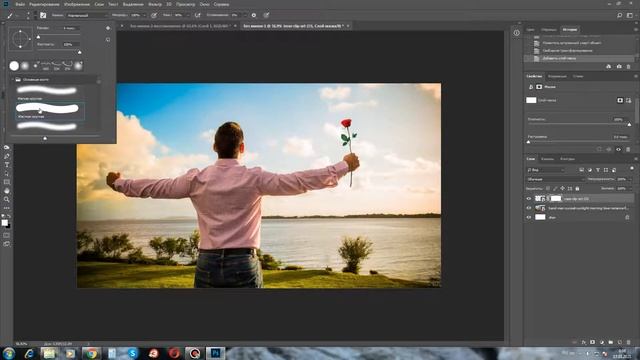Viewport: 640px width, 360px height.
Task: Toggle opacity pressure control in options bar
Action: pos(154,15)
